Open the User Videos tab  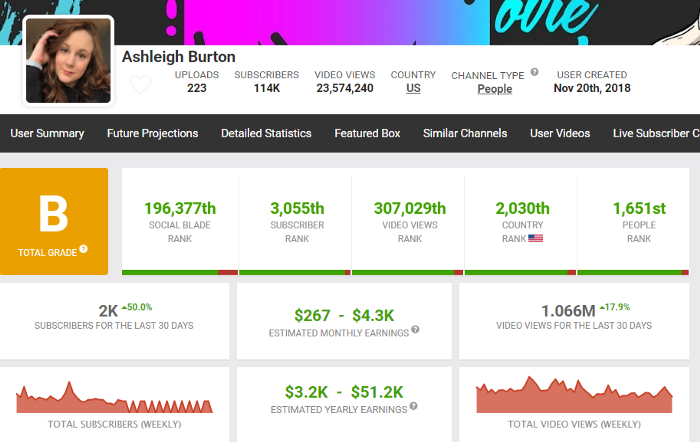(560, 133)
